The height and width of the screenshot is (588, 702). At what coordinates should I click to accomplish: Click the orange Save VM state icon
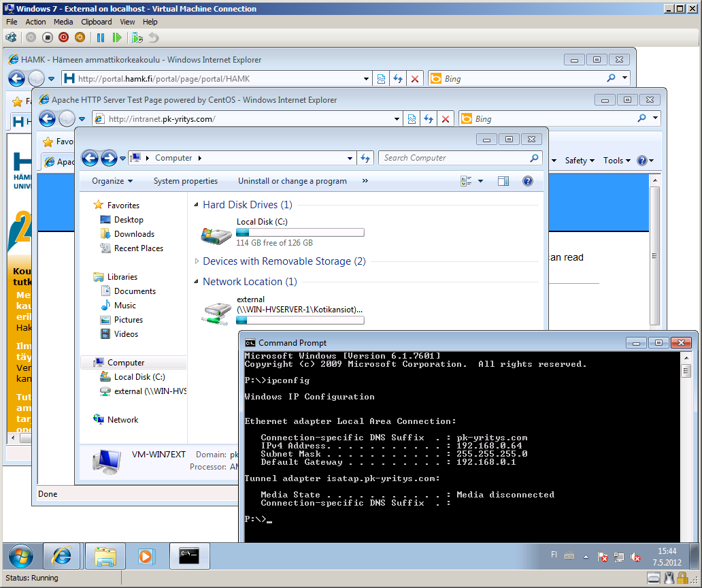pos(80,37)
